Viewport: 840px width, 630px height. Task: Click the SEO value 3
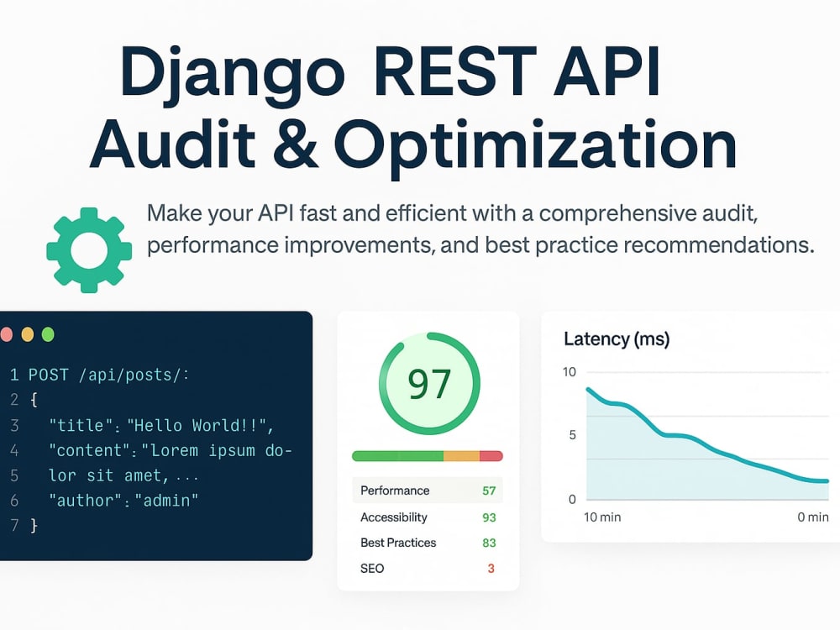point(491,569)
